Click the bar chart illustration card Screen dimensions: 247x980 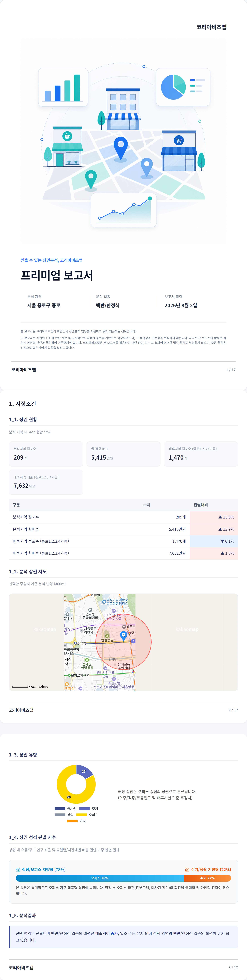click(x=63, y=87)
